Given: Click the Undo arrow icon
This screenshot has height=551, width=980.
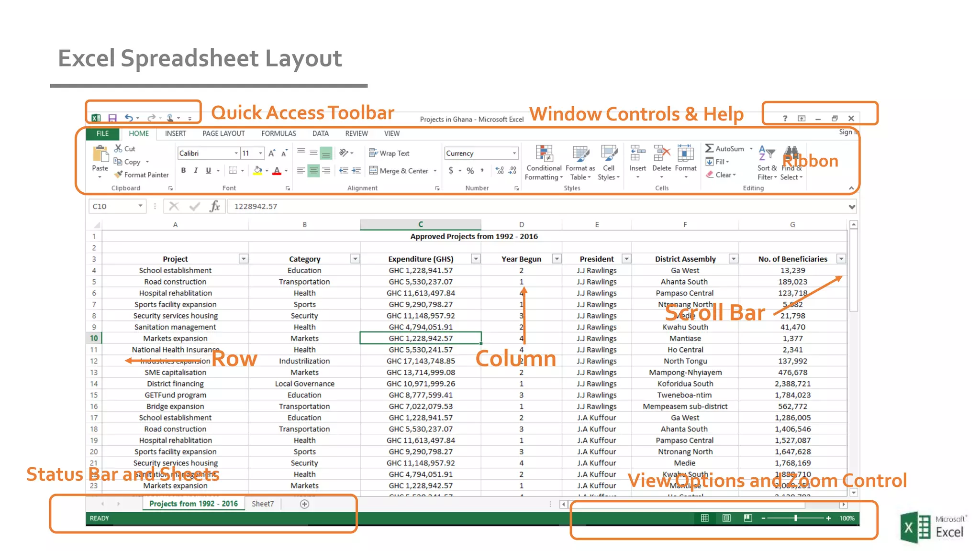Looking at the screenshot, I should coord(129,118).
